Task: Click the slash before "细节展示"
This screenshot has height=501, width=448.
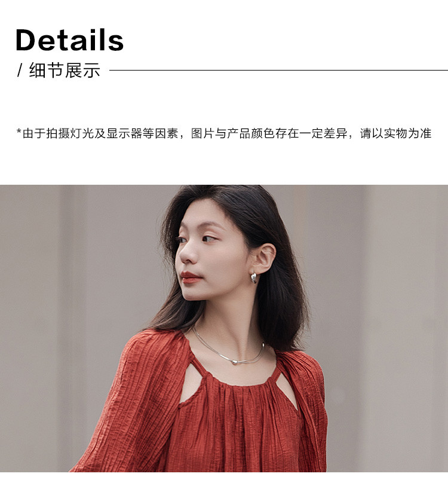Action: (20, 71)
